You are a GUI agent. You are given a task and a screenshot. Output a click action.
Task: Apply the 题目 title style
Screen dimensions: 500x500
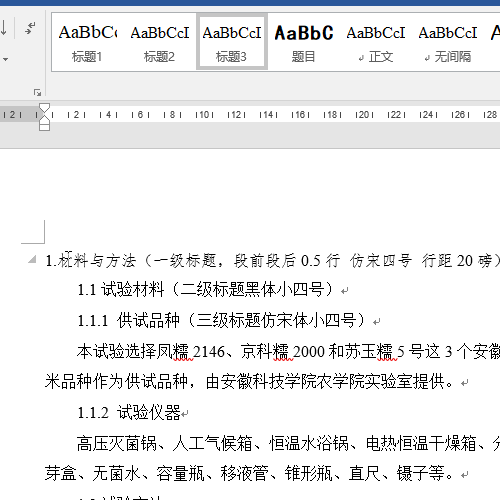304,42
